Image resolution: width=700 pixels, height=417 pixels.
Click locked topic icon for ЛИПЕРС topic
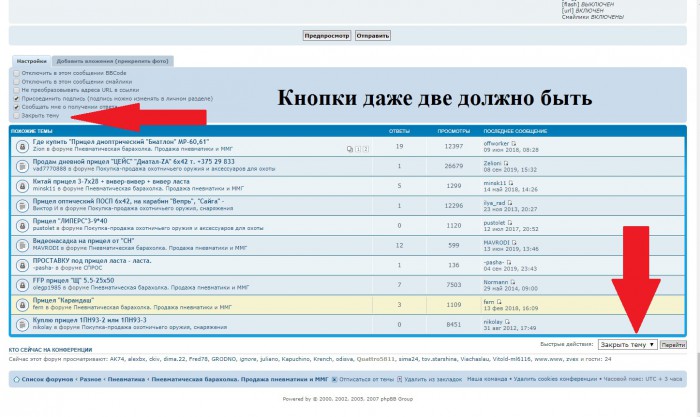(x=22, y=225)
